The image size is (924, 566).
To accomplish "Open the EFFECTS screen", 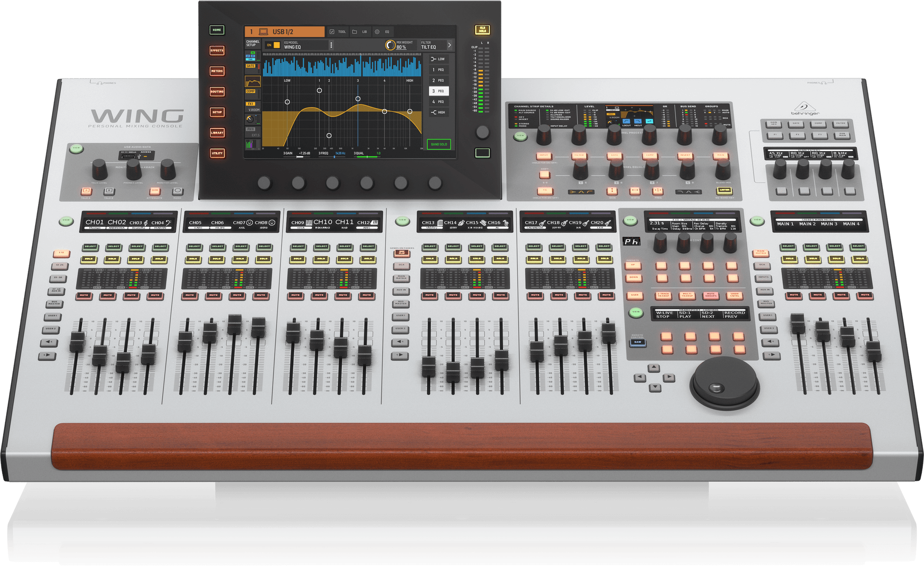I will pos(216,50).
